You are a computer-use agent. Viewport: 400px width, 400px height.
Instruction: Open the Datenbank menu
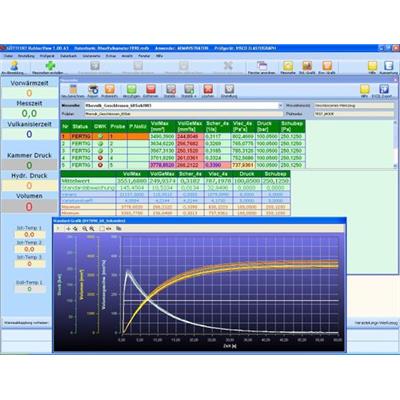point(68,56)
